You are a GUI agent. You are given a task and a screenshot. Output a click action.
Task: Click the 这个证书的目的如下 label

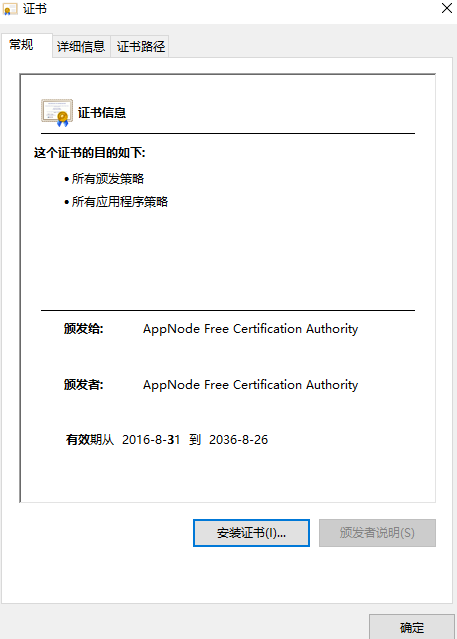(90, 153)
